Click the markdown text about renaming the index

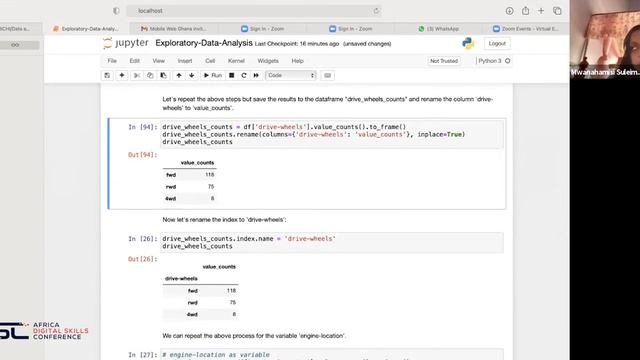click(224, 220)
